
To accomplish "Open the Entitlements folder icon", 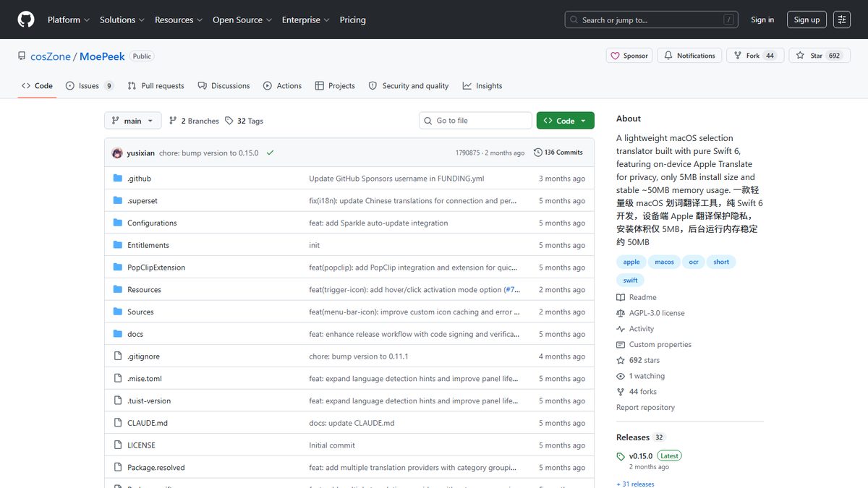I will pos(118,245).
